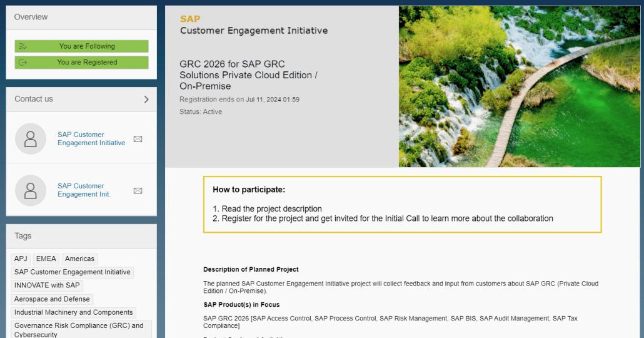Choose the Americas tag

79,259
